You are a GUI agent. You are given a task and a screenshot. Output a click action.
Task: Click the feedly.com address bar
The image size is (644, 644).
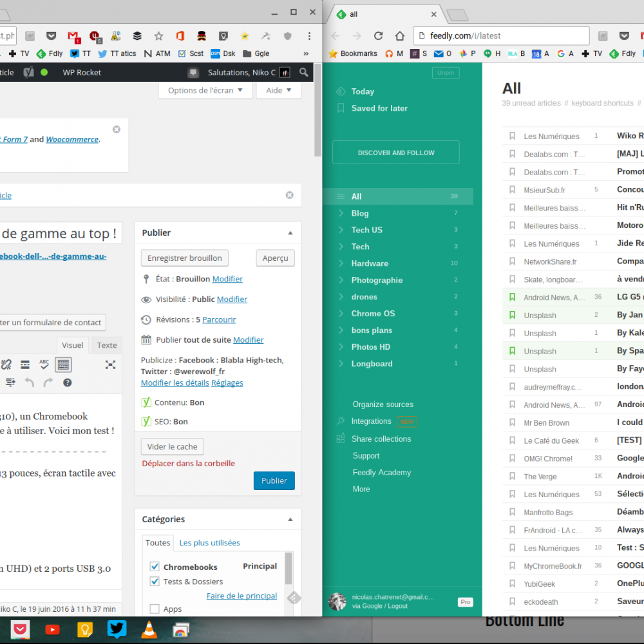pos(501,35)
